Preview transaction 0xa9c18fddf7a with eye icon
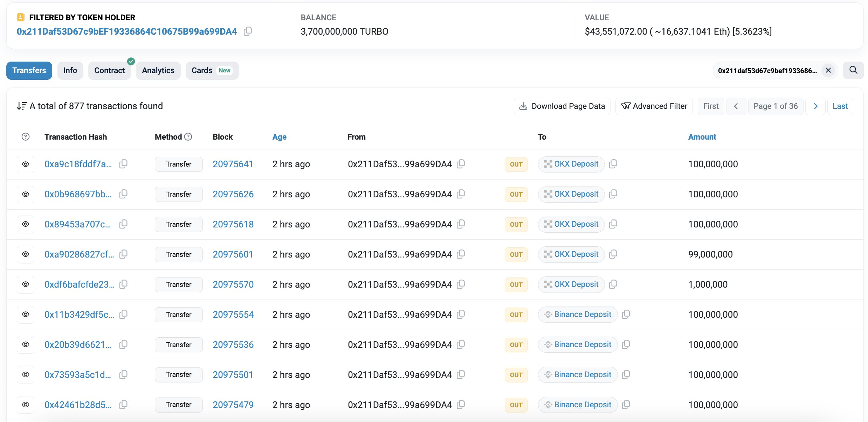 tap(26, 164)
